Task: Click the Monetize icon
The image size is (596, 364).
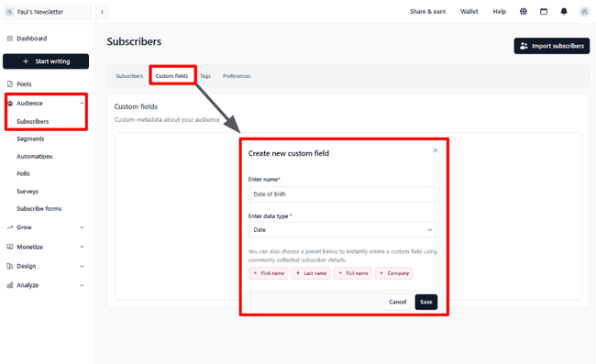Action: [10, 247]
